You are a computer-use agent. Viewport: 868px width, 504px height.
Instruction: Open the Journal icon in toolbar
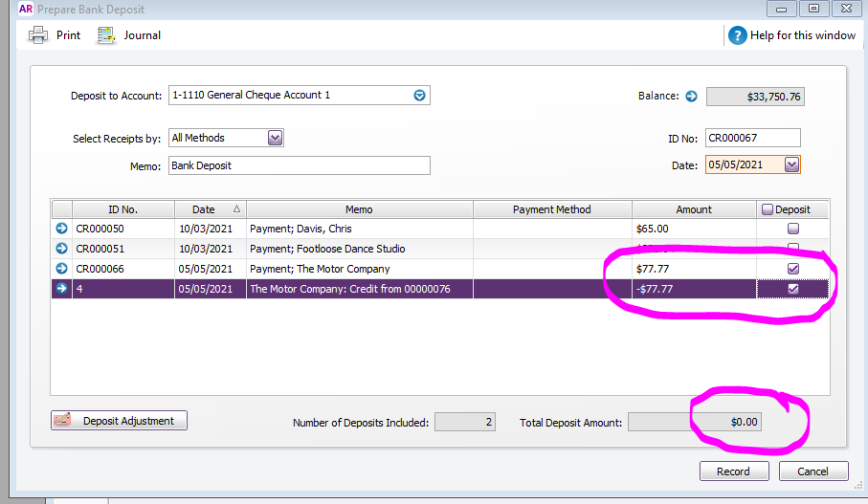[x=106, y=35]
